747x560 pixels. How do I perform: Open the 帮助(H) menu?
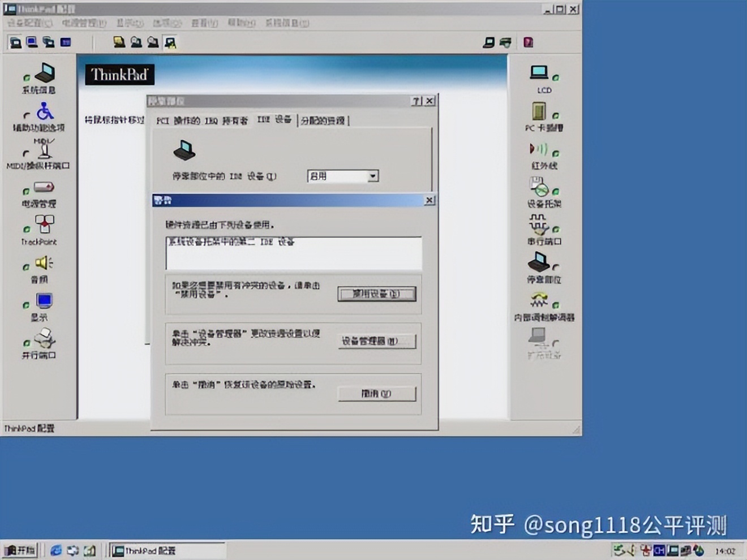pyautogui.click(x=241, y=23)
